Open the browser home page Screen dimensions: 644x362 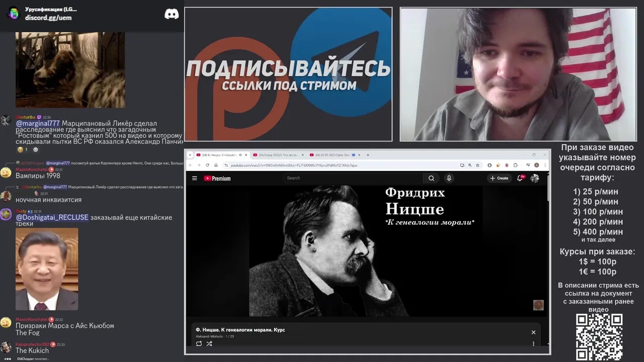215,165
